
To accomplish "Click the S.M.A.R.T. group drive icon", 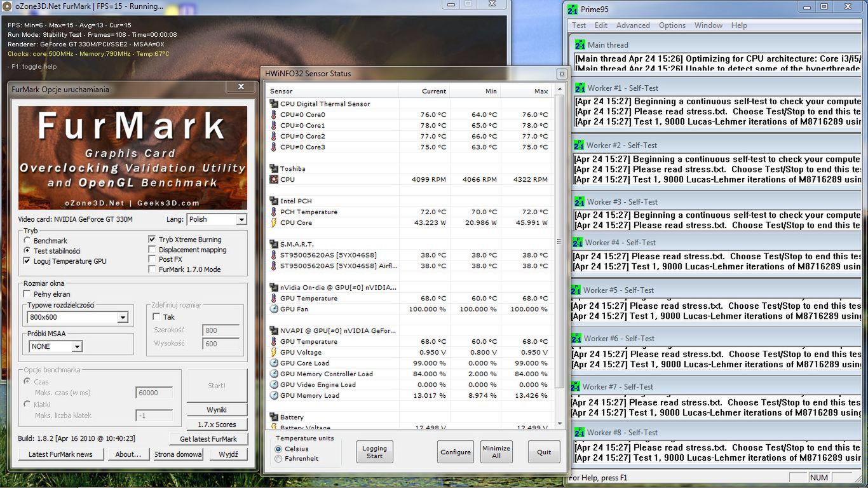I will pos(274,244).
